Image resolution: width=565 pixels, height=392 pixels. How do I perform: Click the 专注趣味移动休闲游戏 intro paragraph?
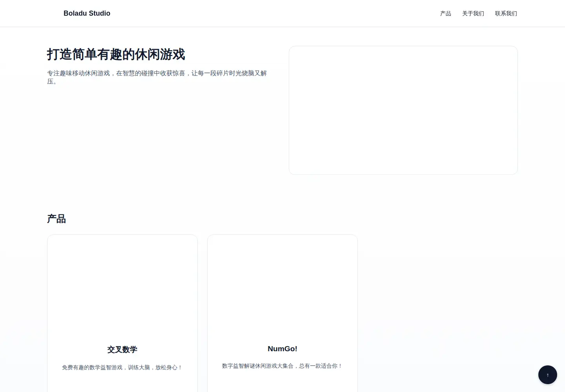pos(157,77)
